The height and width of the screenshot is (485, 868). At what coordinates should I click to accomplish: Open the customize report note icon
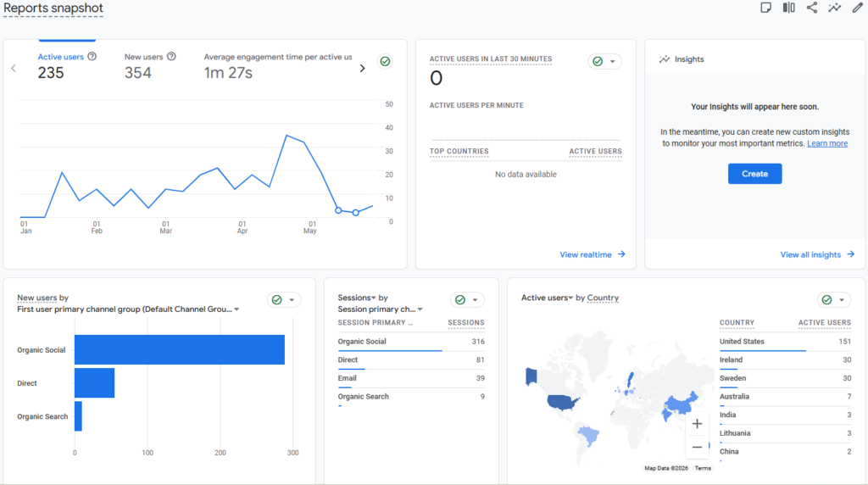(765, 8)
